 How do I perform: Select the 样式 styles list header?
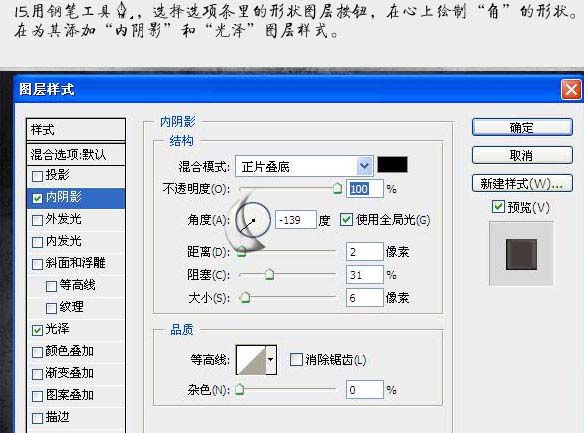tap(76, 130)
